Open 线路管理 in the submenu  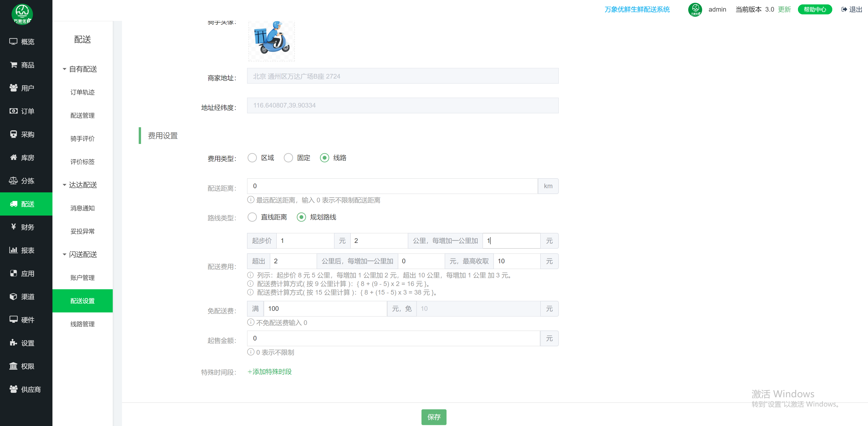tap(82, 324)
